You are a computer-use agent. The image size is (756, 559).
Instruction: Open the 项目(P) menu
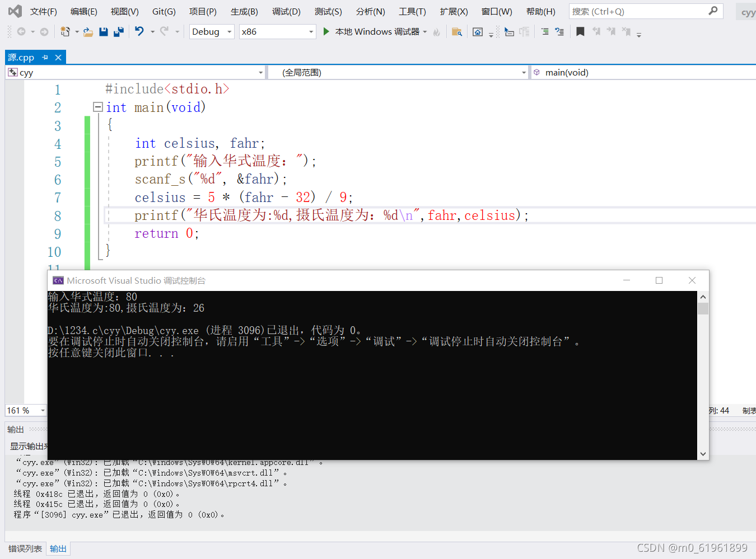click(203, 11)
